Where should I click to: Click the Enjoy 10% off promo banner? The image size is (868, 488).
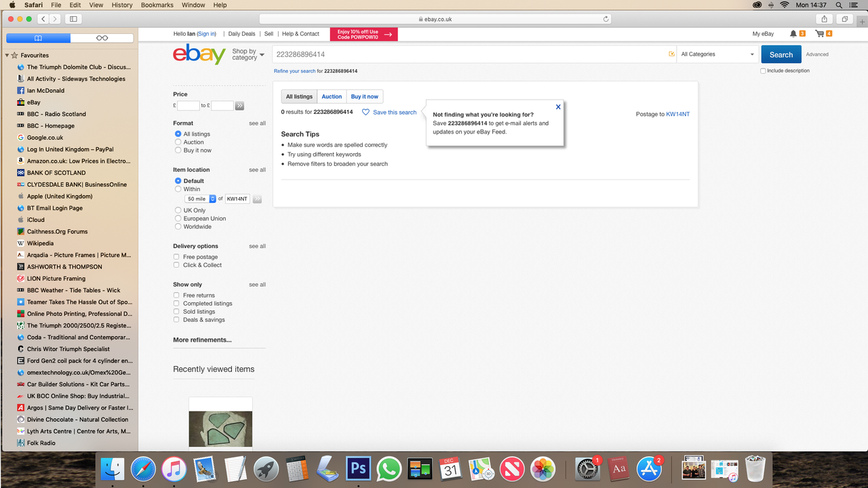pos(363,34)
